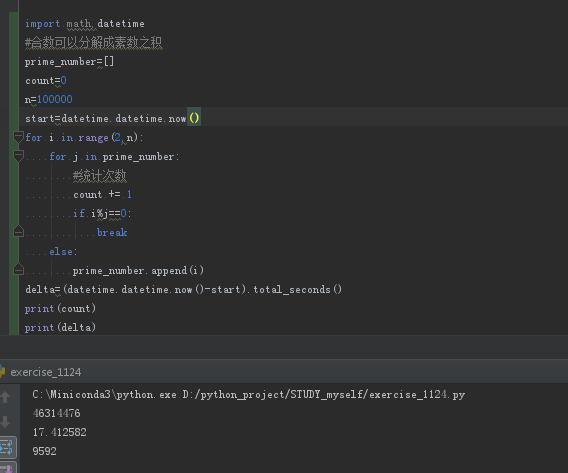Collapse the 'for i in range' loop fold marker

click(x=18, y=137)
